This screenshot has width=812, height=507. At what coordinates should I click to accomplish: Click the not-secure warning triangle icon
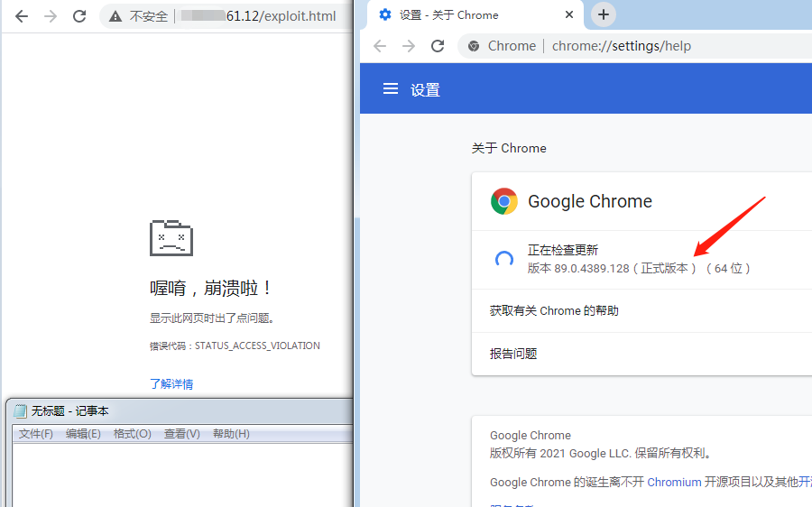(115, 16)
